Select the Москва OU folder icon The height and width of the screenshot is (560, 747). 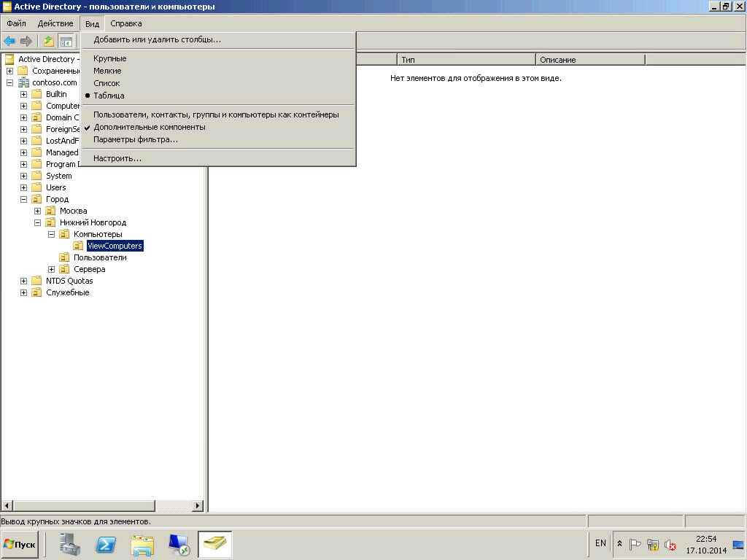pyautogui.click(x=50, y=211)
